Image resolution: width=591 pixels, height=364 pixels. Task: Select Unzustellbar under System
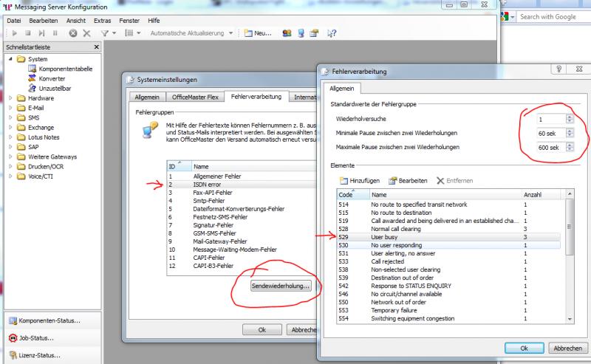pos(55,88)
